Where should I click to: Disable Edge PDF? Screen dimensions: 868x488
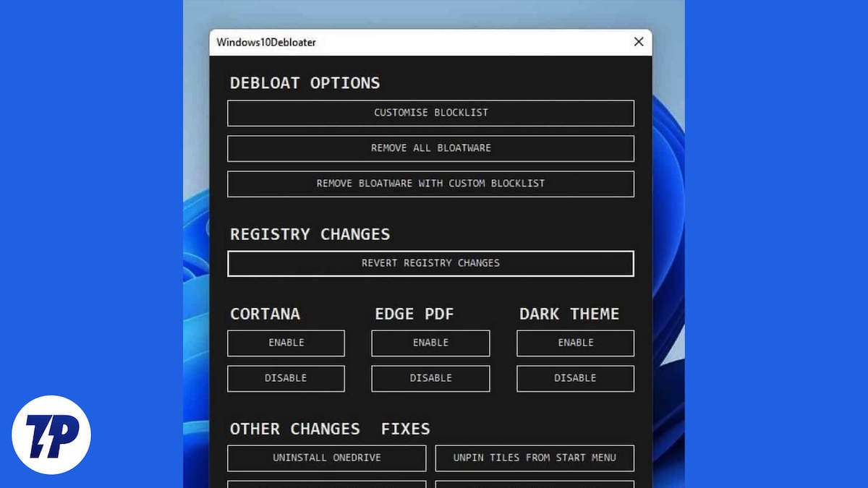(x=430, y=378)
